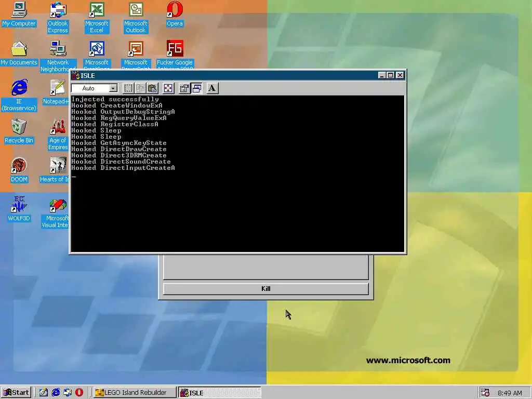Select the DOOM desktop shortcut
Viewport: 532px width, 399px height.
[19, 170]
